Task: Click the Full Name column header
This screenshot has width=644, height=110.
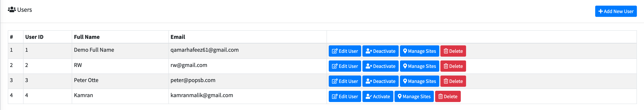Action: pyautogui.click(x=87, y=37)
